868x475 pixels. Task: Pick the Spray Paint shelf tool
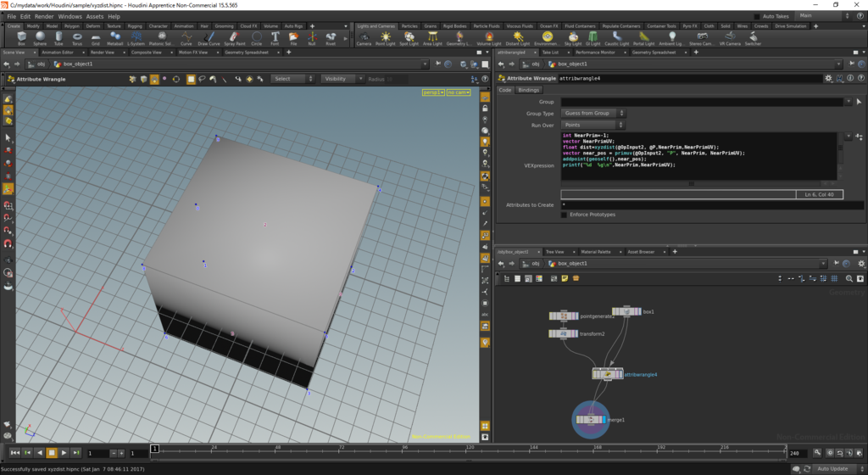point(234,38)
